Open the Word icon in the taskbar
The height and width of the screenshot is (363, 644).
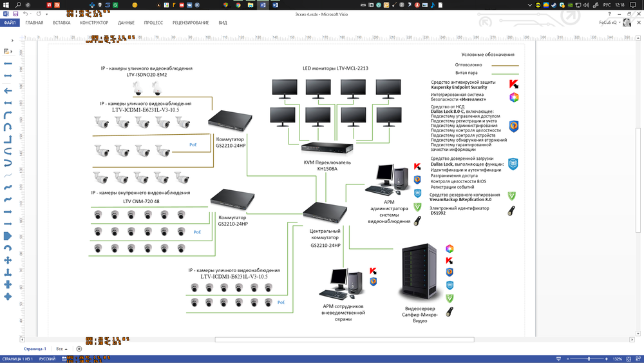[x=275, y=5]
